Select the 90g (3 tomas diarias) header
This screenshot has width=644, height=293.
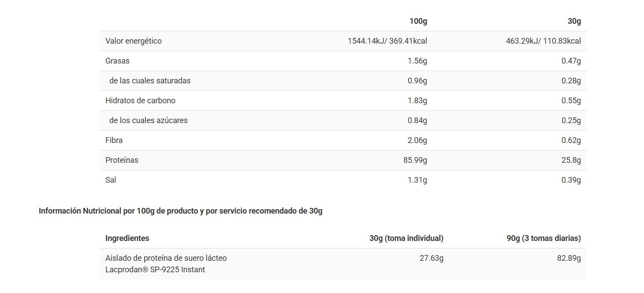pyautogui.click(x=543, y=238)
